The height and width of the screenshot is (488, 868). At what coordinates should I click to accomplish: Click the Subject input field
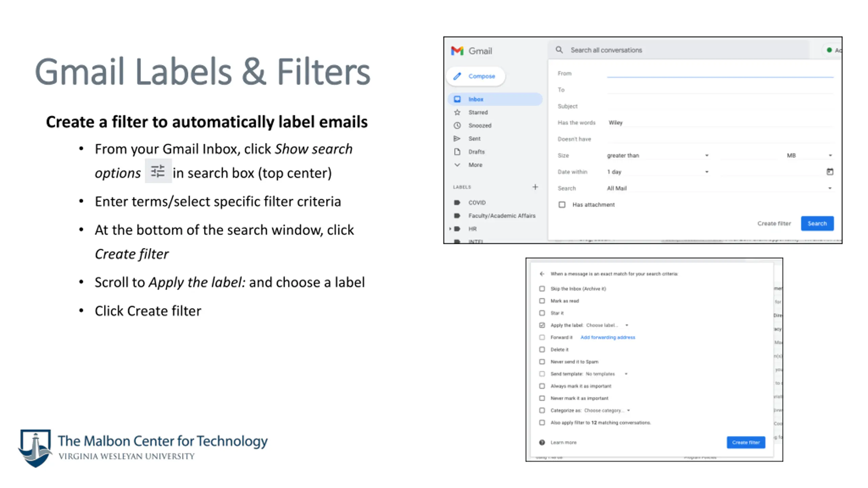tap(720, 106)
